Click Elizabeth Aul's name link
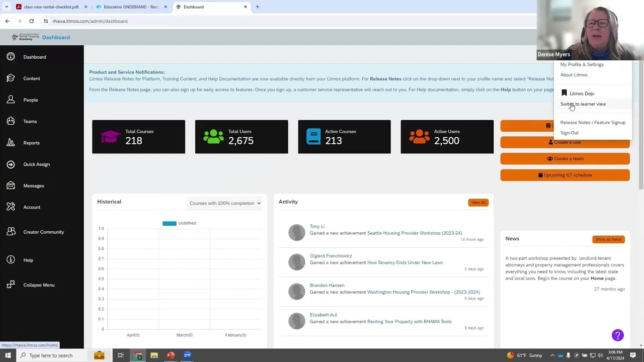644x362 pixels. tap(324, 315)
